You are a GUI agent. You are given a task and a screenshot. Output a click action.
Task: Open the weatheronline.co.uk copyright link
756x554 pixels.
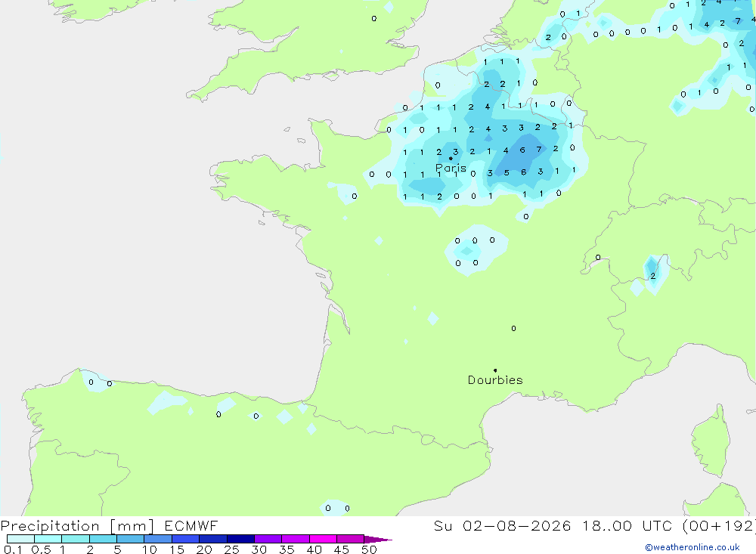tap(692, 547)
